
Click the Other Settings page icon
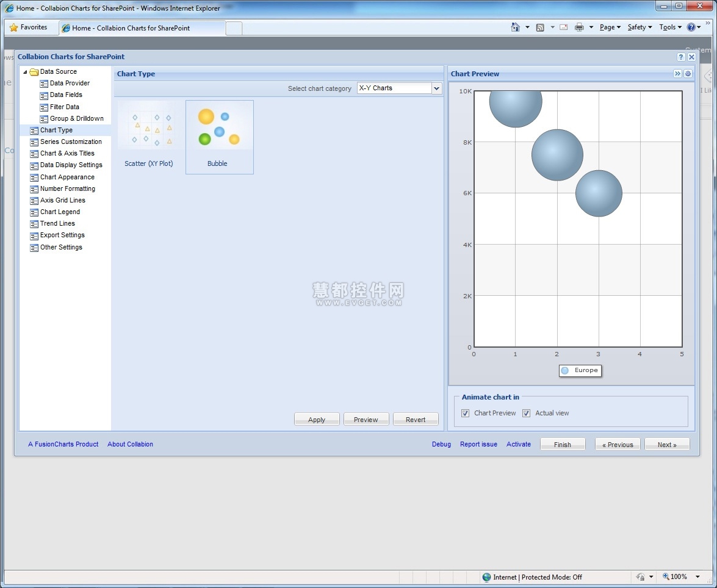pos(34,248)
